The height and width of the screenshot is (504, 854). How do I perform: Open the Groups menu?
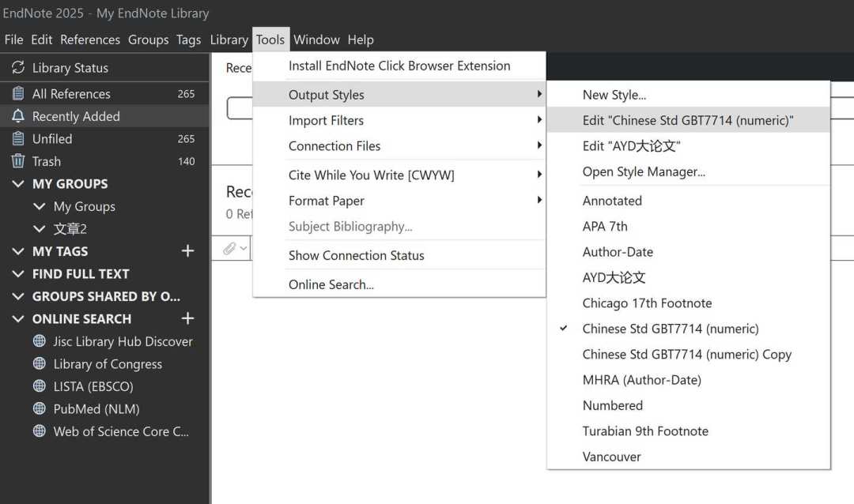click(148, 39)
